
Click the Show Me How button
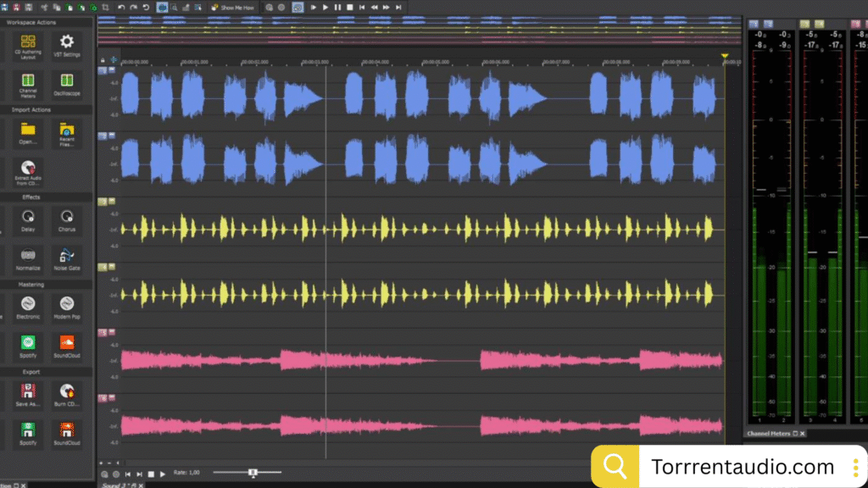pyautogui.click(x=232, y=7)
